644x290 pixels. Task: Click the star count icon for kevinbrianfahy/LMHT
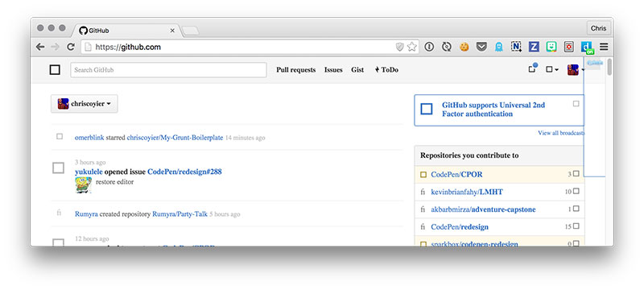[x=576, y=191]
